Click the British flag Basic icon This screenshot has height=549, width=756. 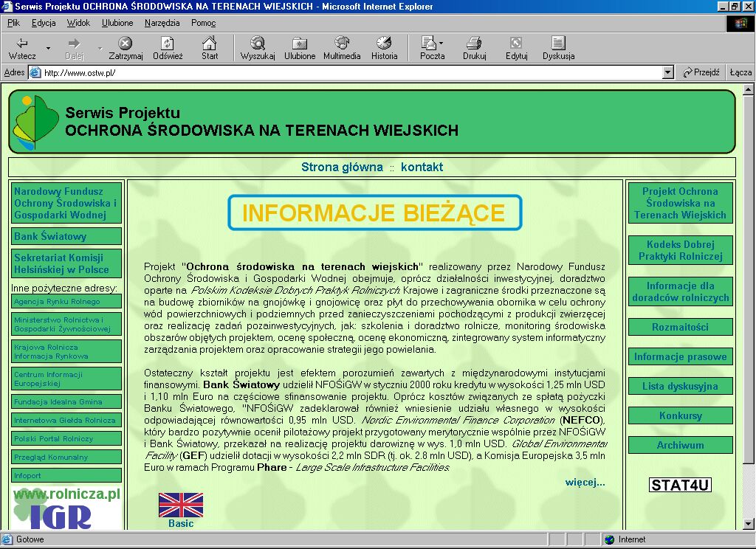click(181, 505)
